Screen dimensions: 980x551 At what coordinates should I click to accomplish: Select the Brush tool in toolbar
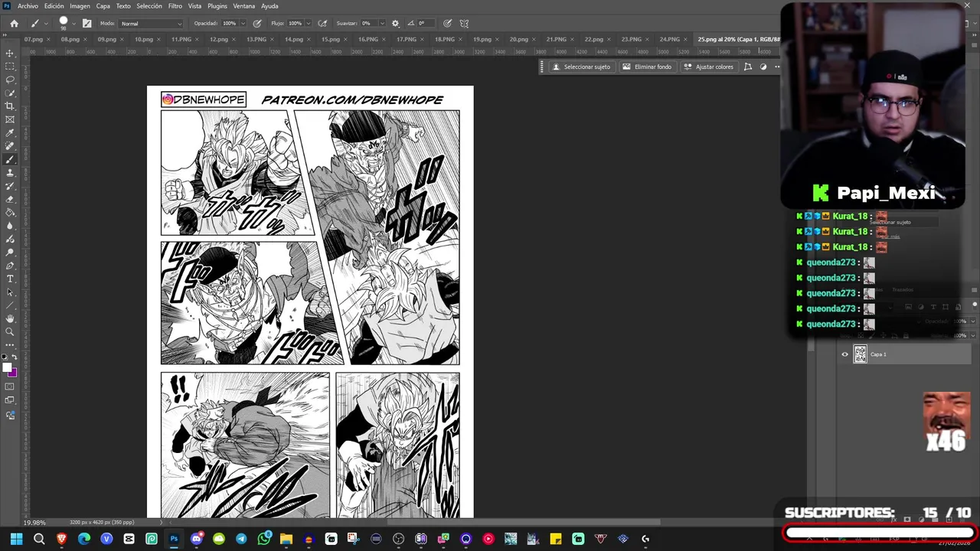10,159
